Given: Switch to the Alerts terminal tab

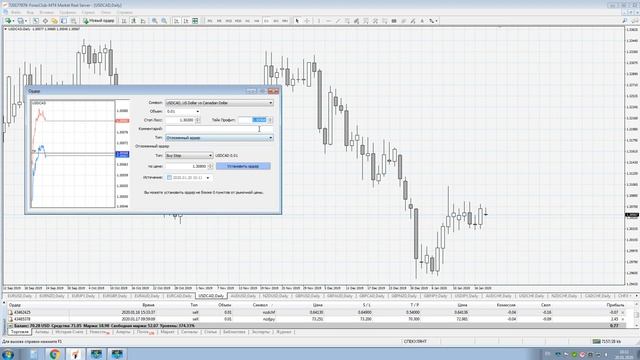Looking at the screenshot, I should pos(123,332).
